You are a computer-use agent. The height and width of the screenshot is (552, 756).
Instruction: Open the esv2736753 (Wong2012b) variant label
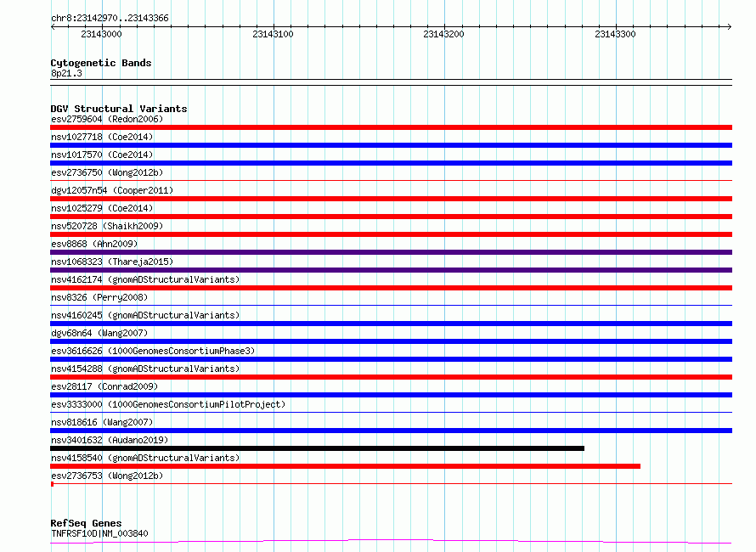107,476
